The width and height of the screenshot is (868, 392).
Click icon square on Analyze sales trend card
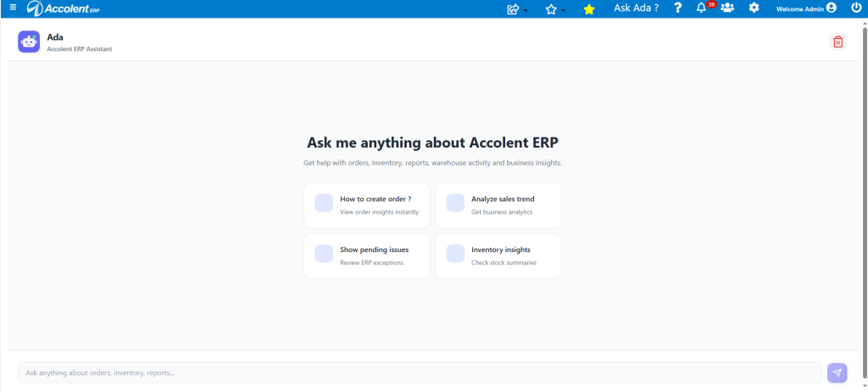coord(455,203)
